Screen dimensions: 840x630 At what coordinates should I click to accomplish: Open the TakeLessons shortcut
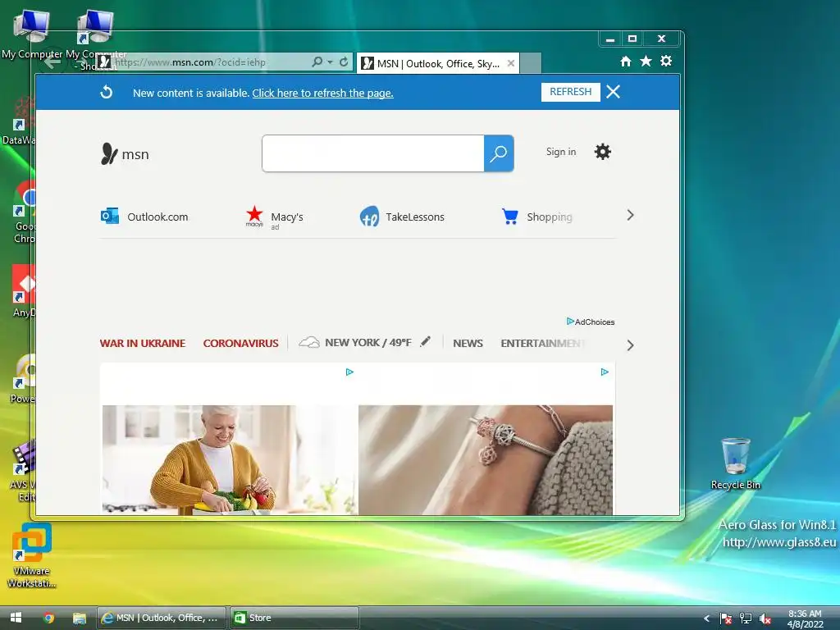click(402, 217)
